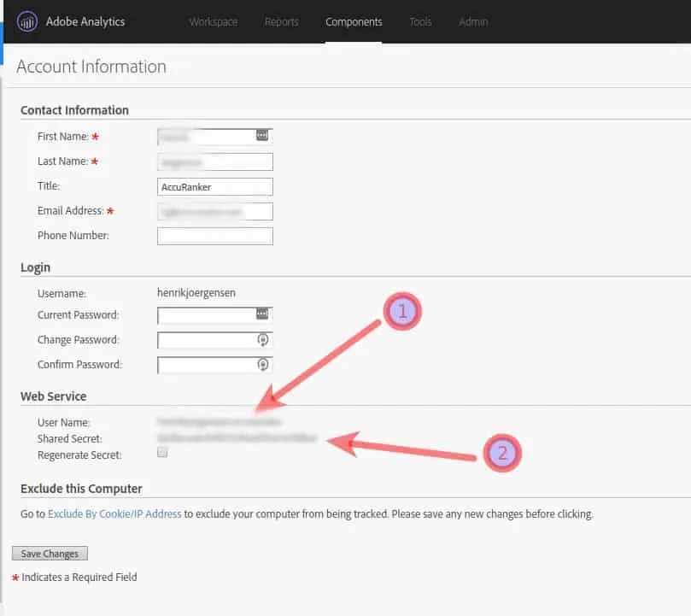
Task: Open the Workspace menu
Action: click(213, 22)
